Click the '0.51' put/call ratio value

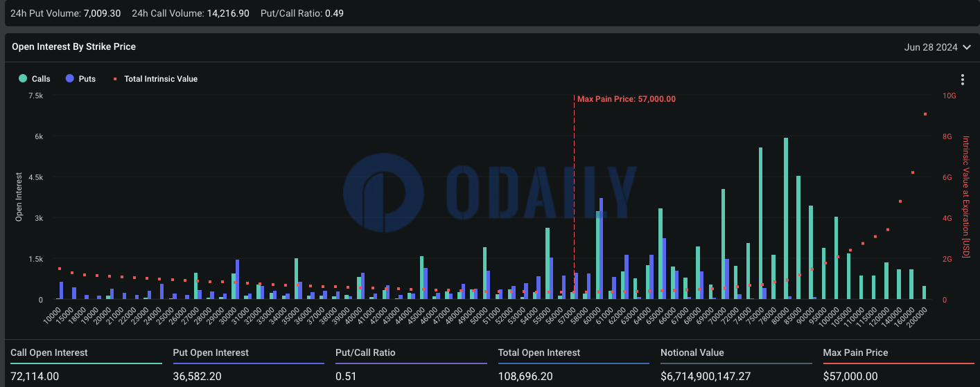[346, 377]
